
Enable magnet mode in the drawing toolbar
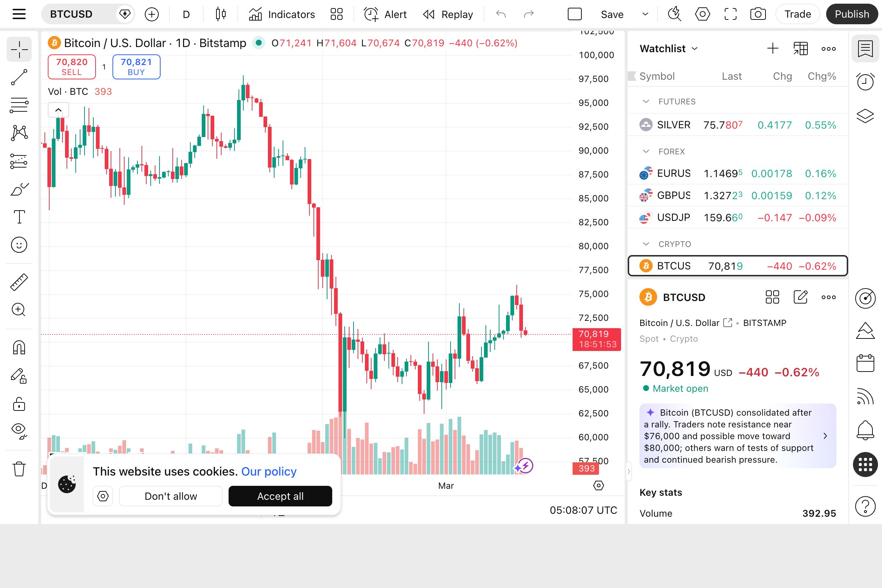pyautogui.click(x=19, y=347)
